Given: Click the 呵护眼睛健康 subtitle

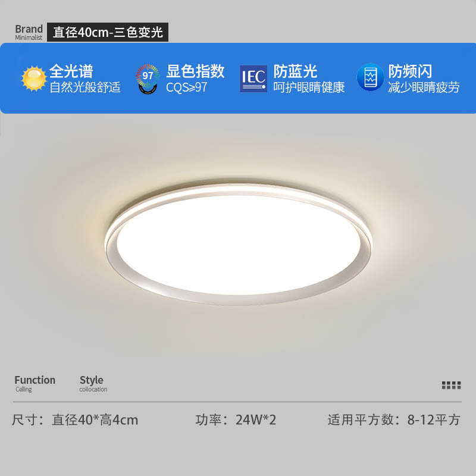Looking at the screenshot, I should click(309, 87).
